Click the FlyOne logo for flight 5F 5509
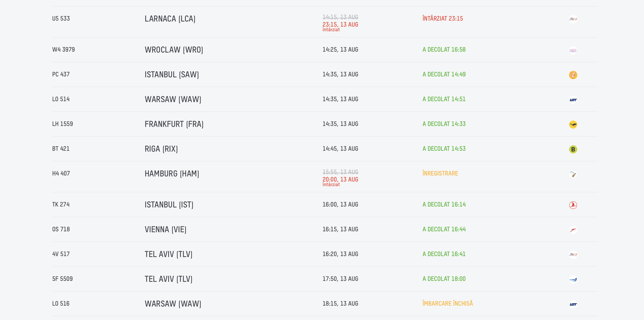The height and width of the screenshot is (320, 644). 573,279
